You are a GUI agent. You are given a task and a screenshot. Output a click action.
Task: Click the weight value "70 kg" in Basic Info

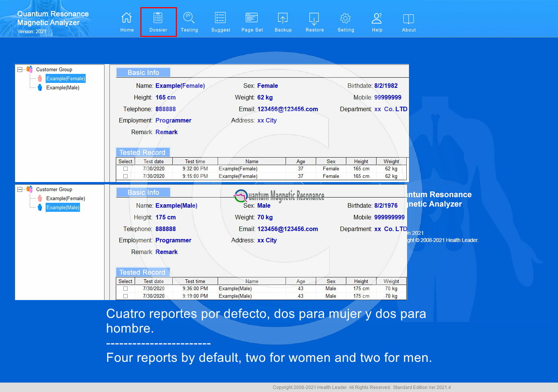pyautogui.click(x=265, y=217)
